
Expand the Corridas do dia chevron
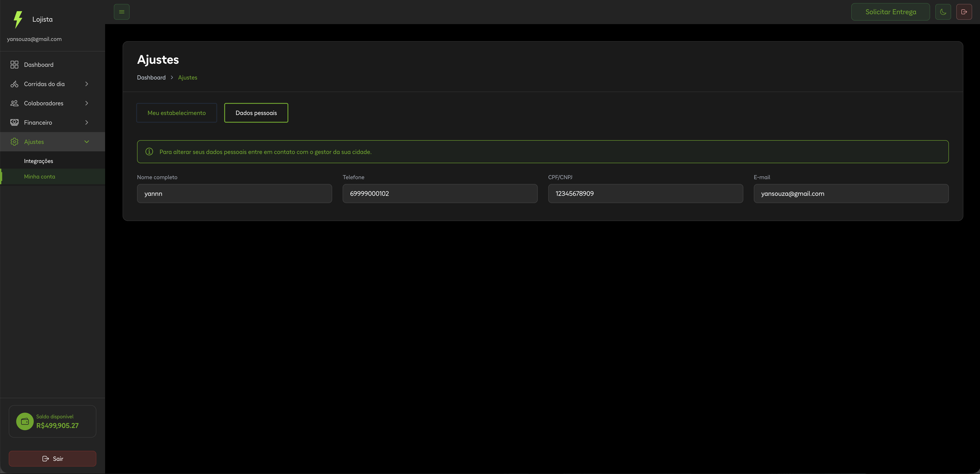click(87, 84)
